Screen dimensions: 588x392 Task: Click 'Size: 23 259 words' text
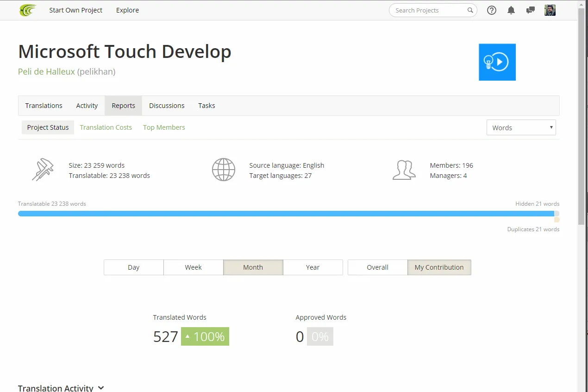click(97, 165)
